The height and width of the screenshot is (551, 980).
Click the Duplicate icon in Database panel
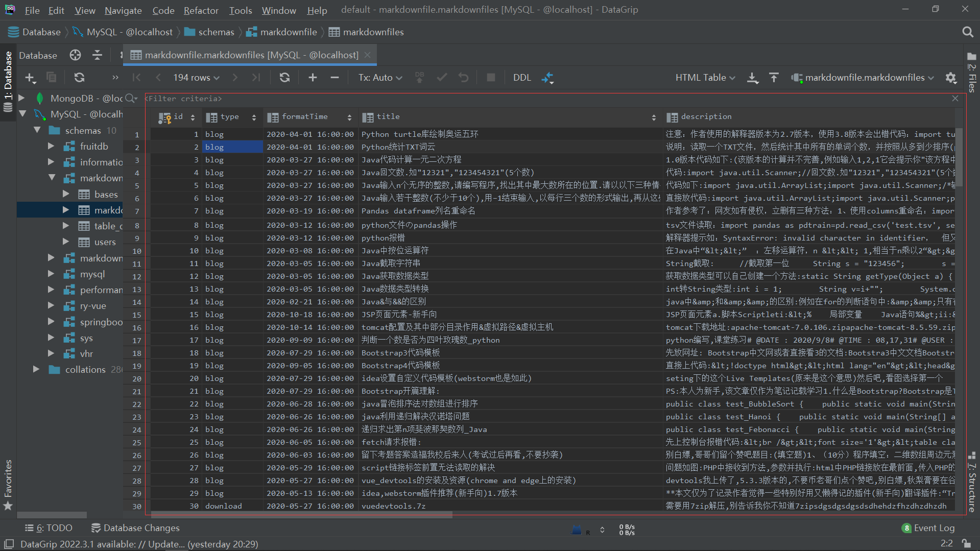52,78
